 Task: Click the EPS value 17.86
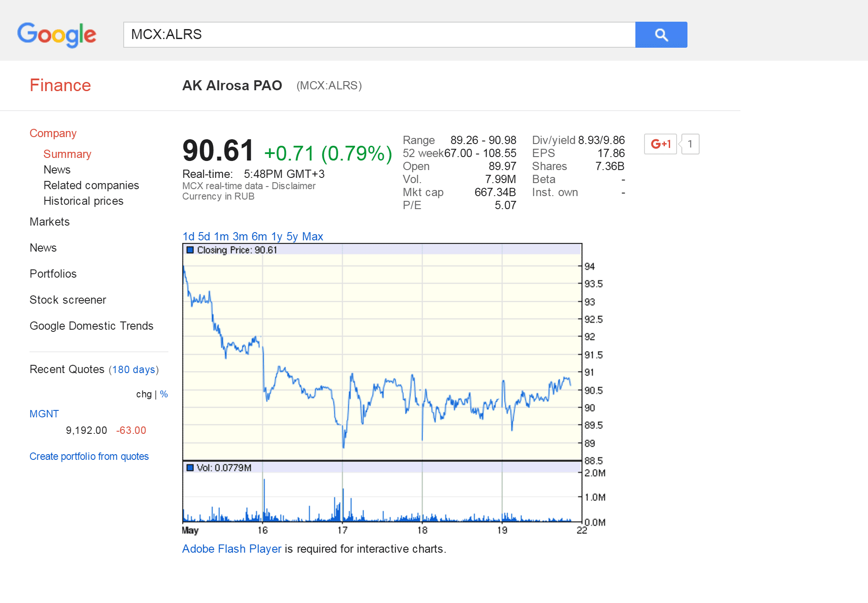pyautogui.click(x=611, y=153)
